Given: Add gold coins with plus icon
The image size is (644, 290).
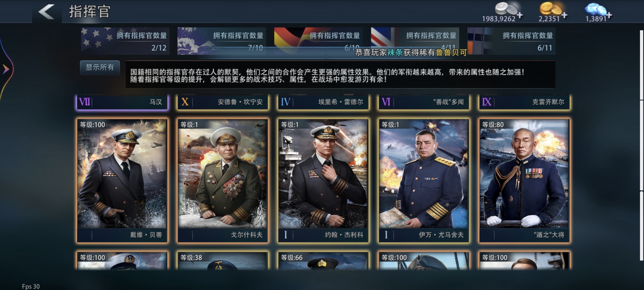Looking at the screenshot, I should coord(564,15).
